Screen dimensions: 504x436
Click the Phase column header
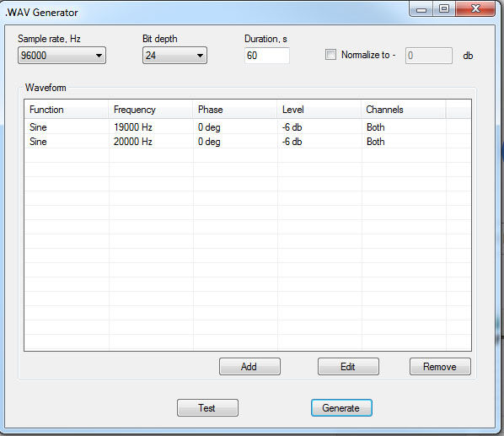pos(235,110)
